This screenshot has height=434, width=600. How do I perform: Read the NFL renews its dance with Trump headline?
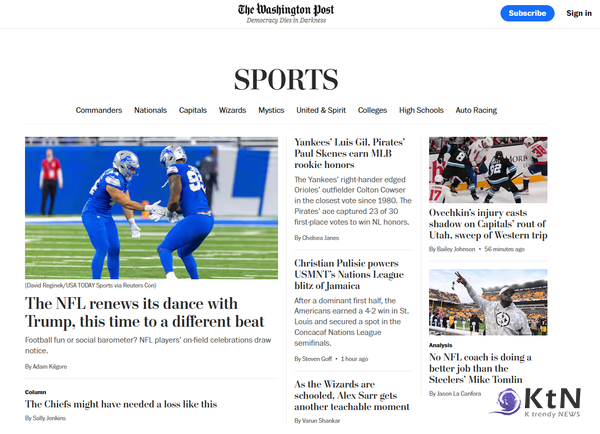point(145,312)
